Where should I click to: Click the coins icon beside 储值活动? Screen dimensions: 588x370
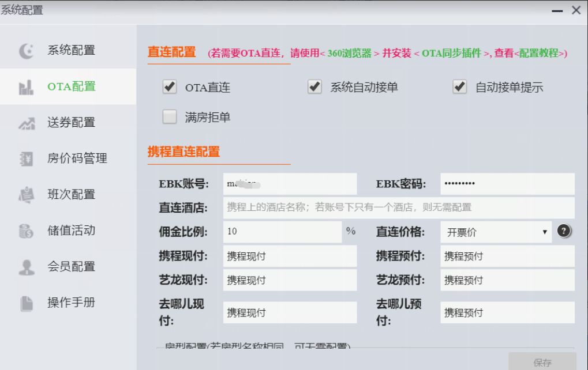pyautogui.click(x=23, y=231)
